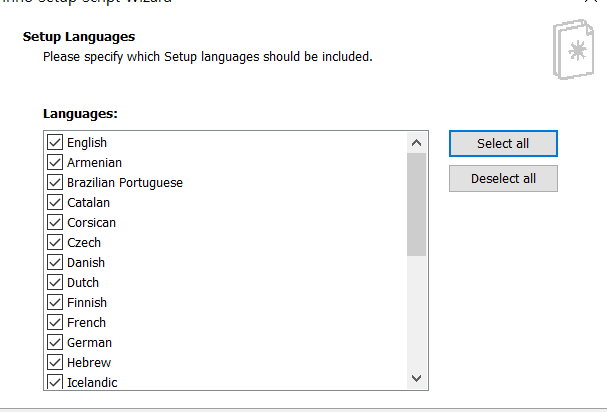Click the languages list scrollbar thumb
Viewport: 607px width, 412px height.
(x=417, y=204)
